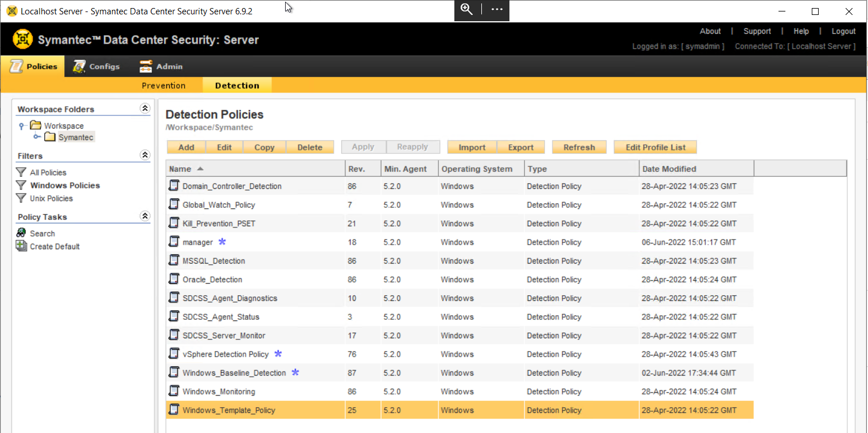868x433 pixels.
Task: Click the Oracle_Detection policy document icon
Action: pyautogui.click(x=174, y=279)
